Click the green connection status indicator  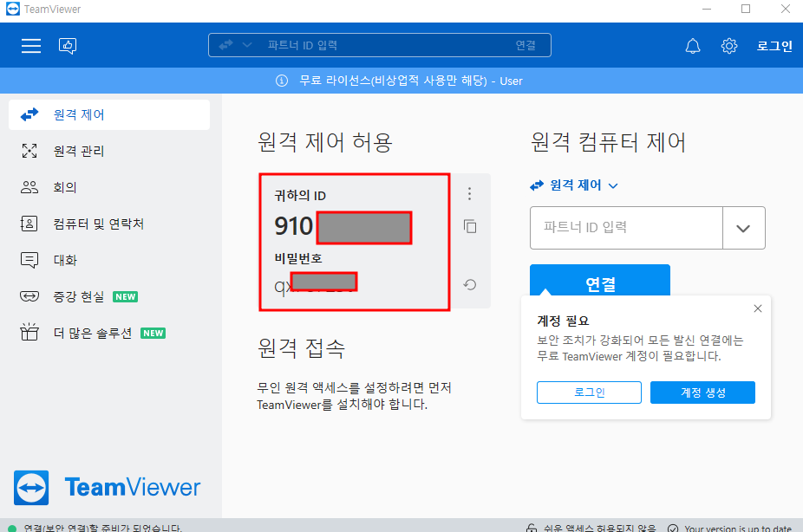(12, 529)
